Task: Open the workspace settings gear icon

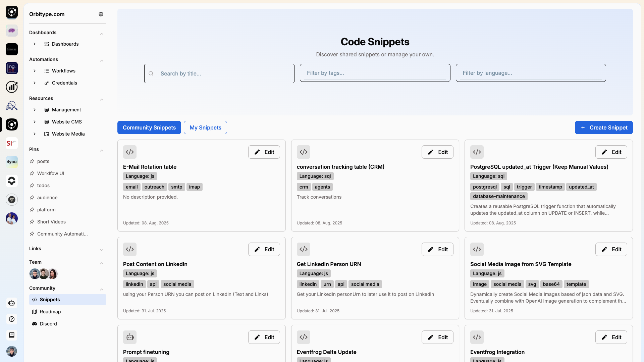Action: (x=101, y=14)
